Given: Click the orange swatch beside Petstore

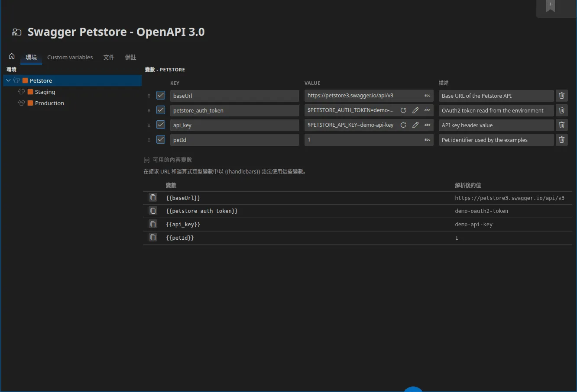Looking at the screenshot, I should 25,80.
